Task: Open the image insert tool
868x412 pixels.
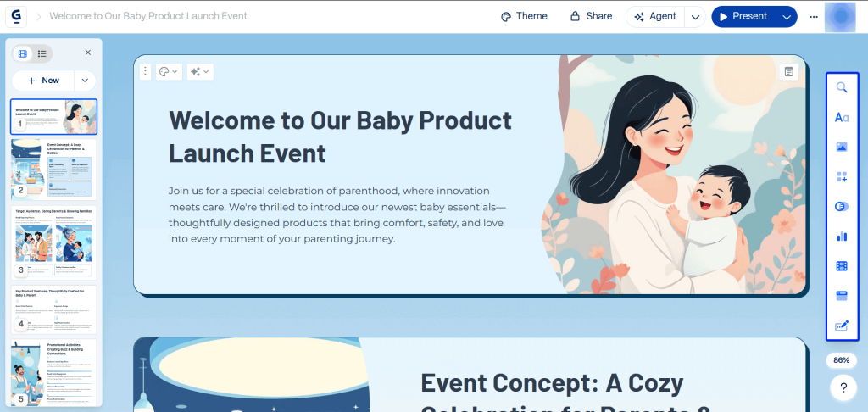Action: click(x=842, y=148)
